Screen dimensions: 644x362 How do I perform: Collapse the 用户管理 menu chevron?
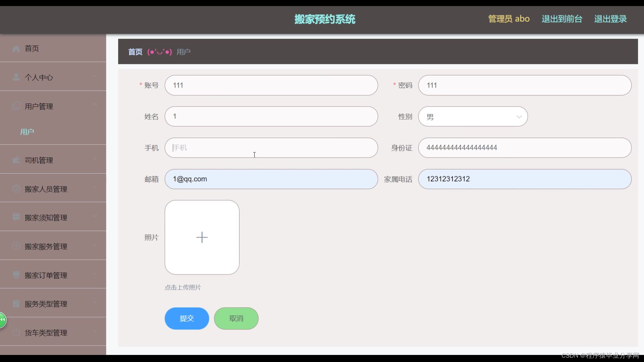pos(95,105)
